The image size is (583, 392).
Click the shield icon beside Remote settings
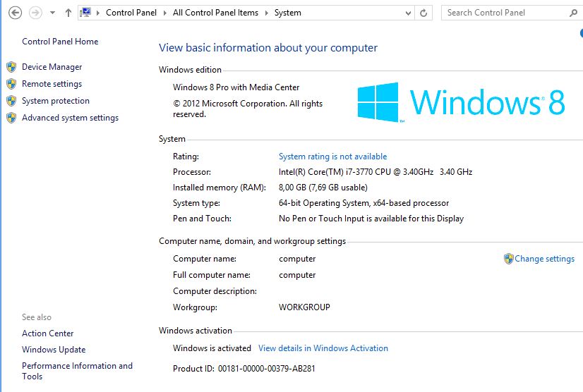point(11,84)
